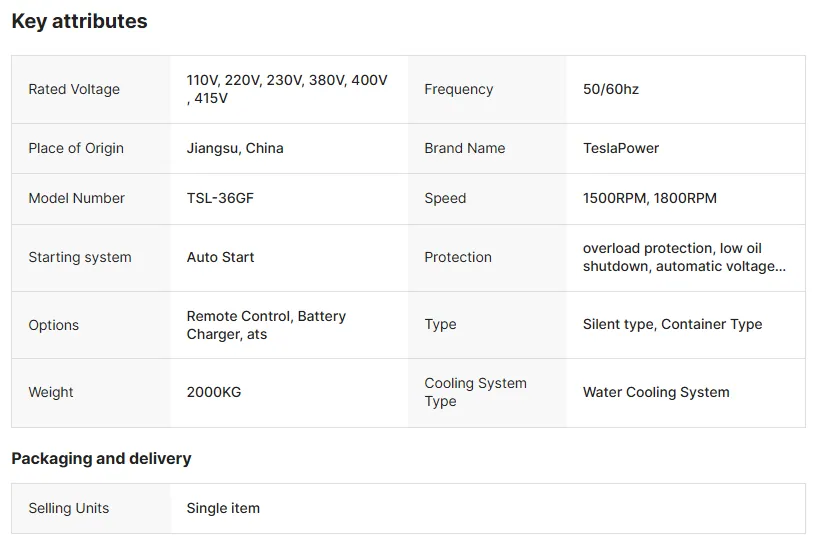
Task: Click the 110V, 220V voltage values
Action: click(x=287, y=89)
